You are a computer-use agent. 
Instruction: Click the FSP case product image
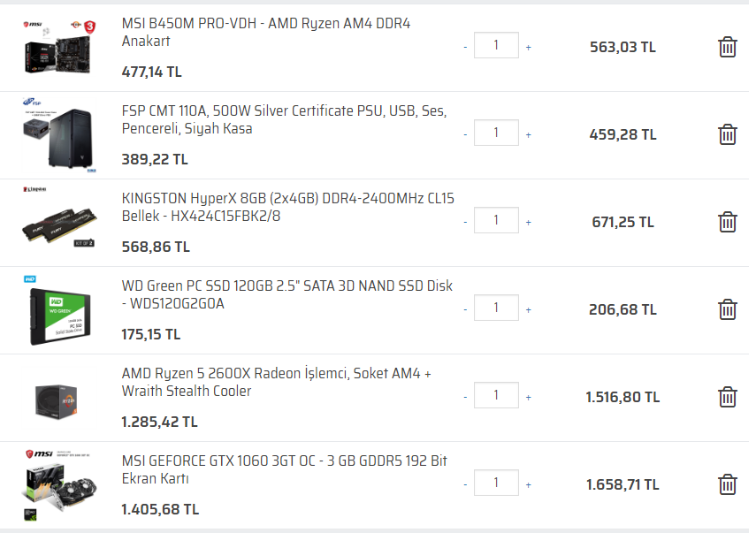[59, 135]
